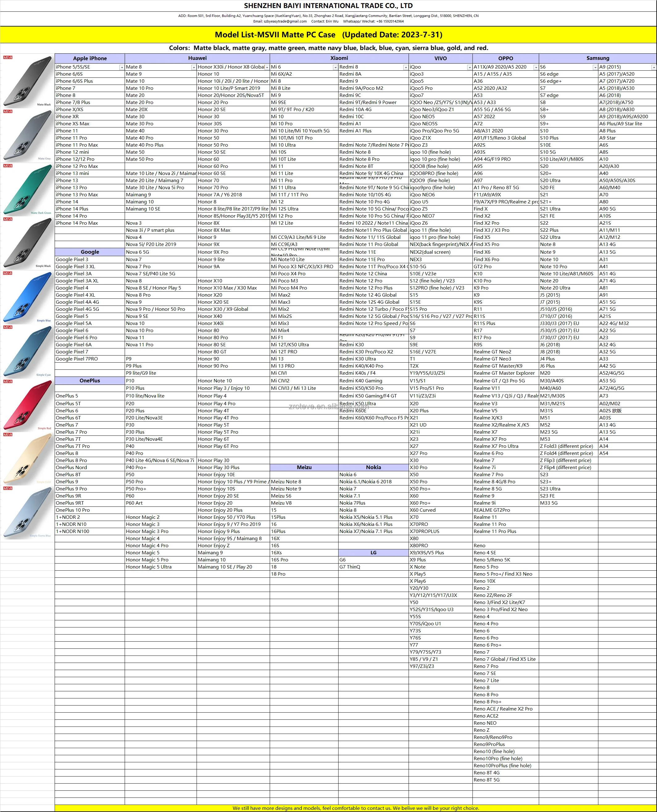
Task: Click MSVII logo on Matte Black image
Action: [8, 57]
